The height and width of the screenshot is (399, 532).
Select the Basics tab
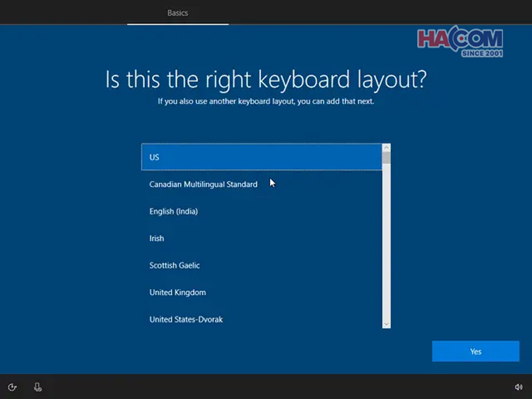[177, 13]
